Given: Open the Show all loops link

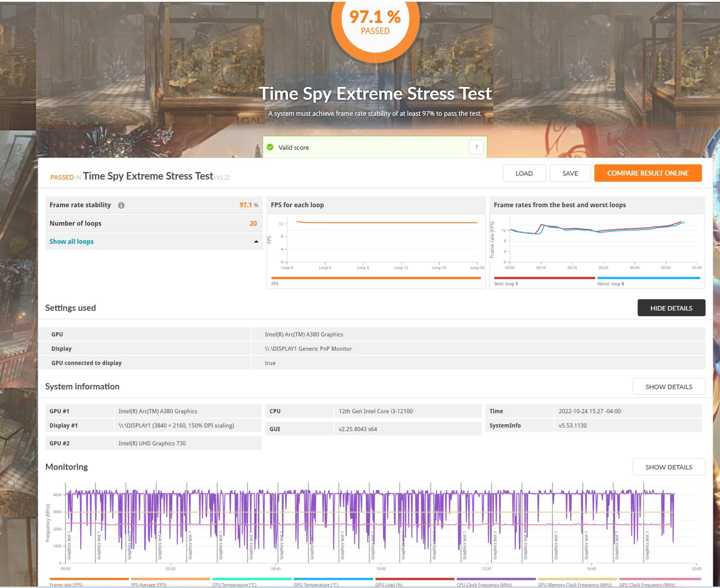Looking at the screenshot, I should coord(71,241).
